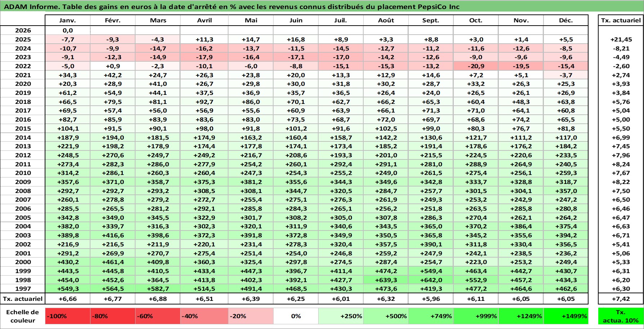Click the 'Echelle de couleur' label

pyautogui.click(x=23, y=316)
